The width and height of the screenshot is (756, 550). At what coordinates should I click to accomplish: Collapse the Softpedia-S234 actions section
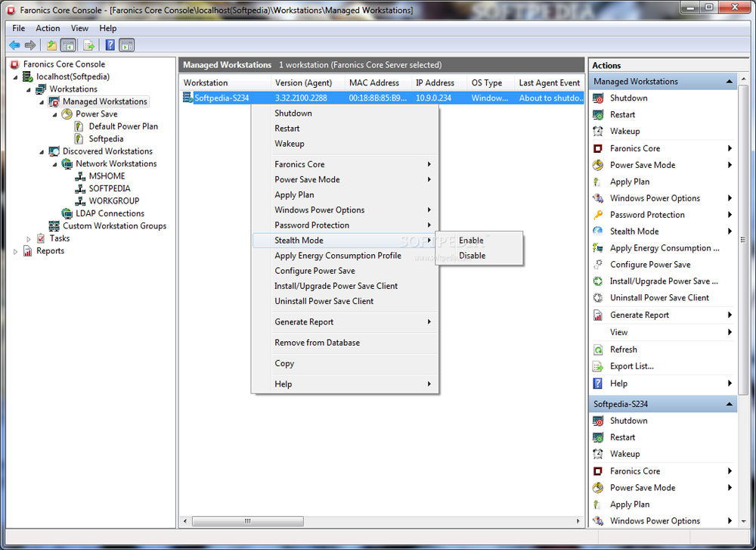pos(730,404)
